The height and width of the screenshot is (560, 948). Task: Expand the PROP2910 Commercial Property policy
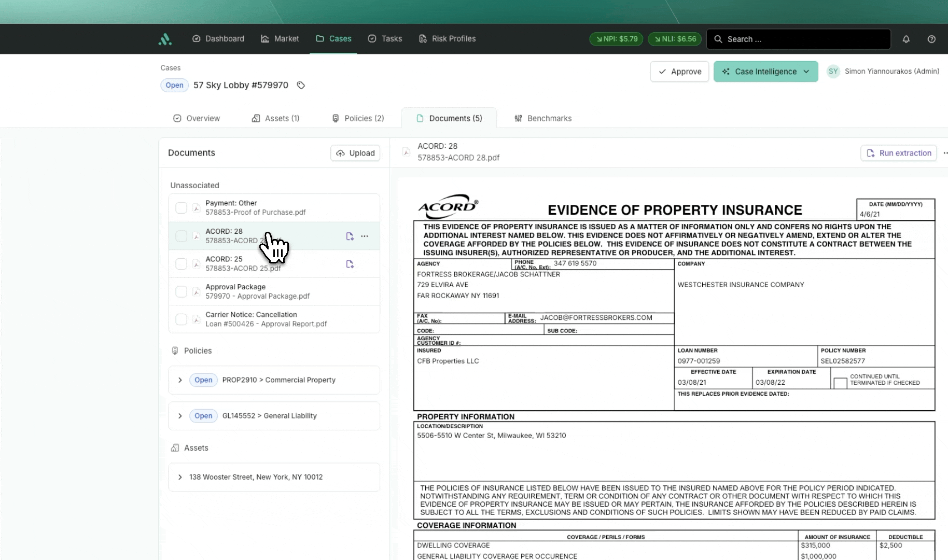[180, 380]
